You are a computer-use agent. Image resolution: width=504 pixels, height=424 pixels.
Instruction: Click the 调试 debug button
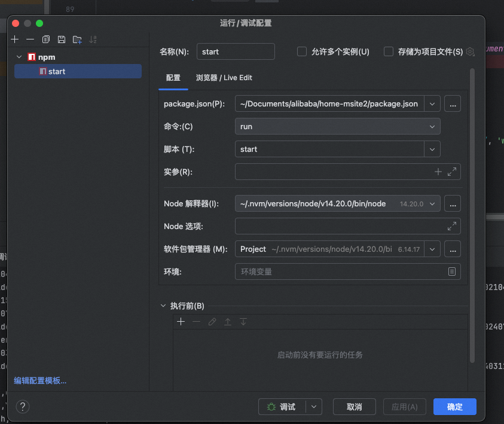pos(282,407)
